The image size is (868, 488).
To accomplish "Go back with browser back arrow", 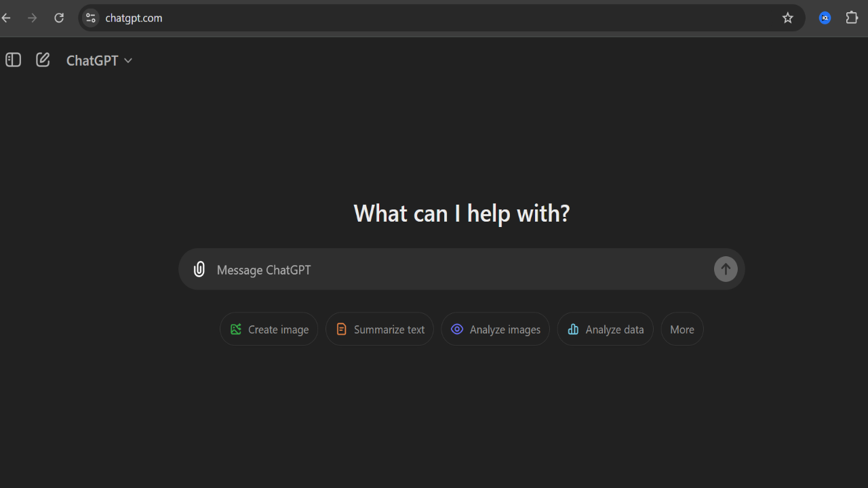I will coord(6,18).
